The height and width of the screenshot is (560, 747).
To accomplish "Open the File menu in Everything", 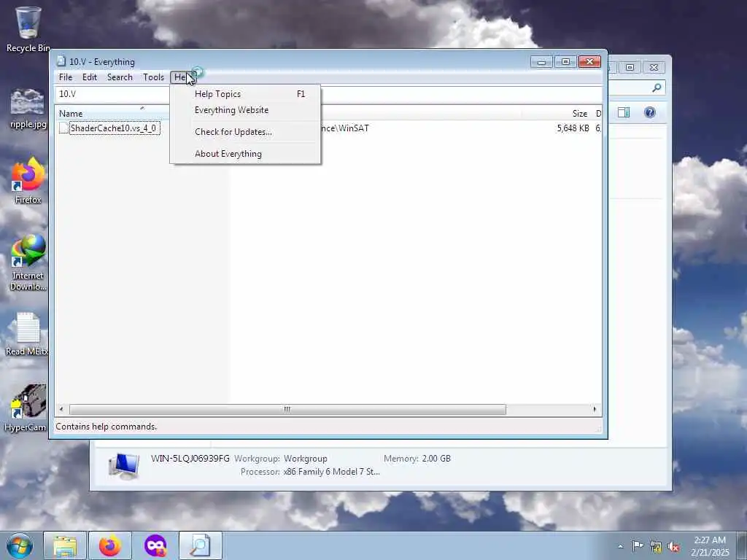I will pyautogui.click(x=65, y=77).
